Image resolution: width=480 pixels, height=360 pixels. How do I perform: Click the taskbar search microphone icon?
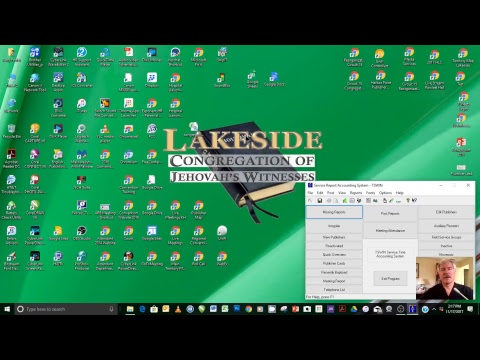click(111, 309)
